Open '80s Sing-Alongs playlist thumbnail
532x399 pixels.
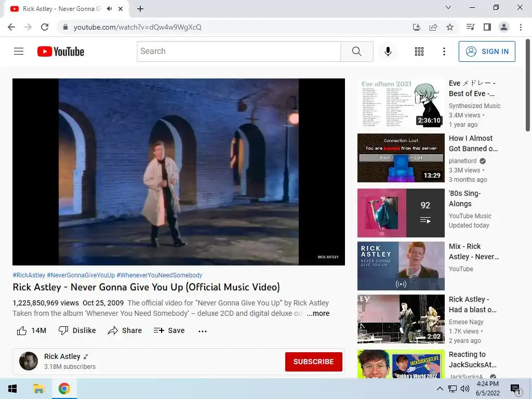401,212
